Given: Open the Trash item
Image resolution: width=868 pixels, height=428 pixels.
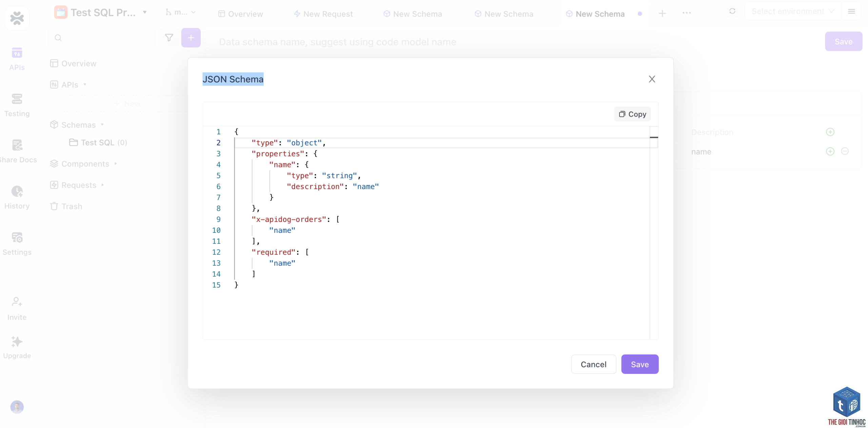Looking at the screenshot, I should click(x=66, y=206).
